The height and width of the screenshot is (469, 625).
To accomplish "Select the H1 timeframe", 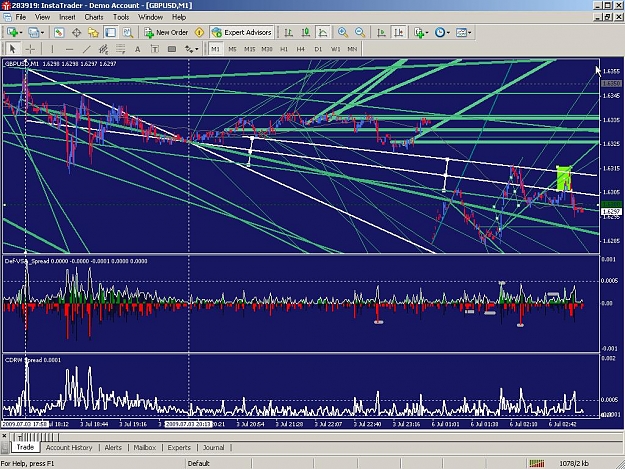I will pos(284,49).
